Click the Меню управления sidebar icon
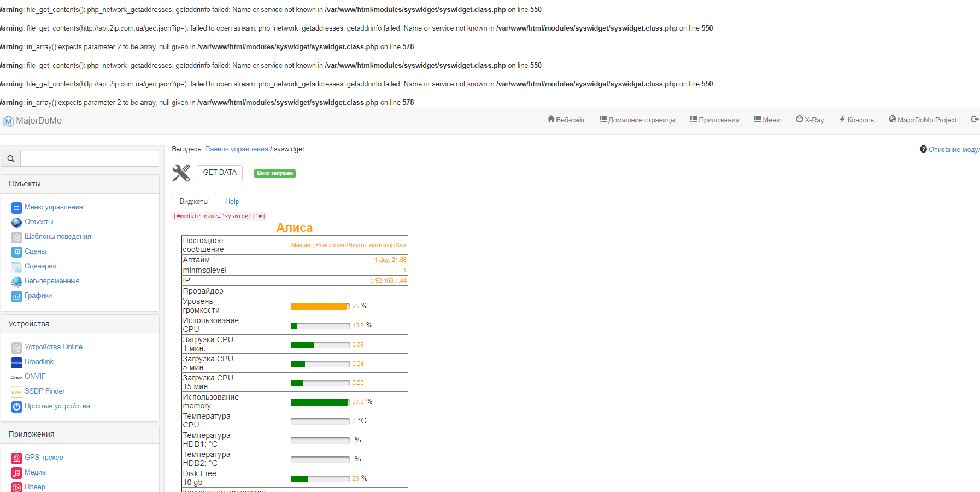980x492 pixels. point(16,208)
